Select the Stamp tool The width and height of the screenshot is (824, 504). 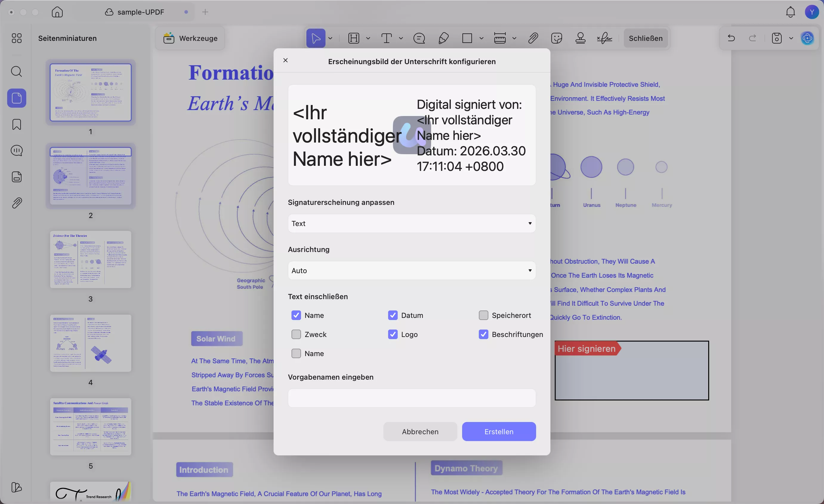581,38
